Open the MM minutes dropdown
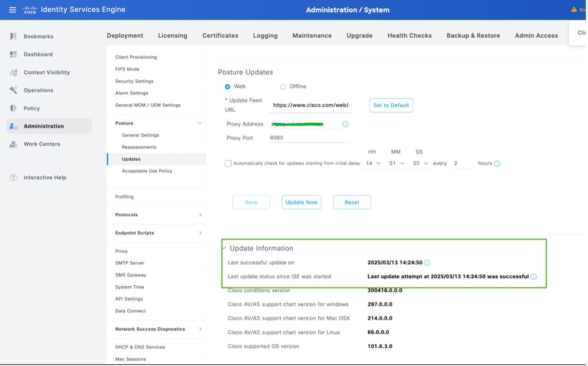The image size is (588, 366). [396, 163]
